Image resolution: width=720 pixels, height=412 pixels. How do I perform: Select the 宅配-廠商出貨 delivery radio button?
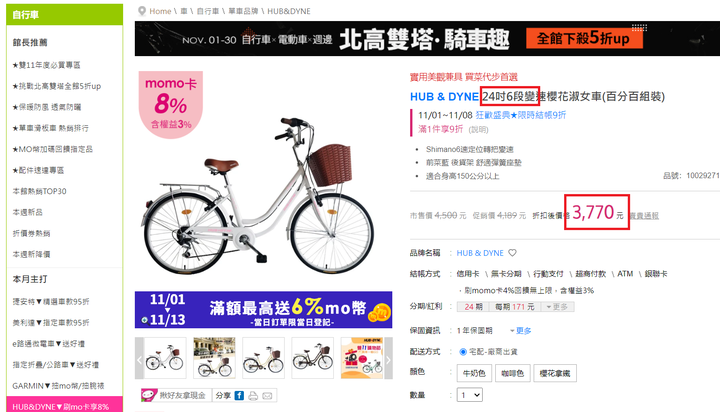pos(463,352)
